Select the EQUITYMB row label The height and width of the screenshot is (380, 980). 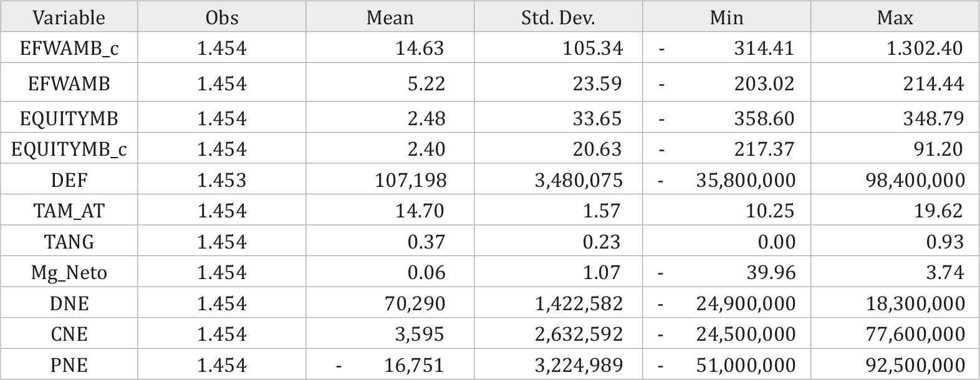69,118
